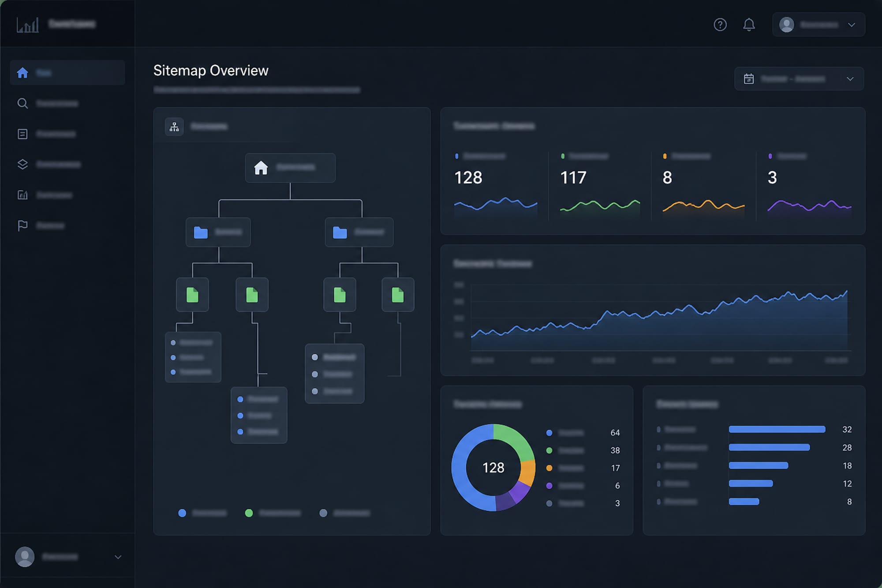Open the date range calendar dropdown
882x588 pixels.
(799, 79)
